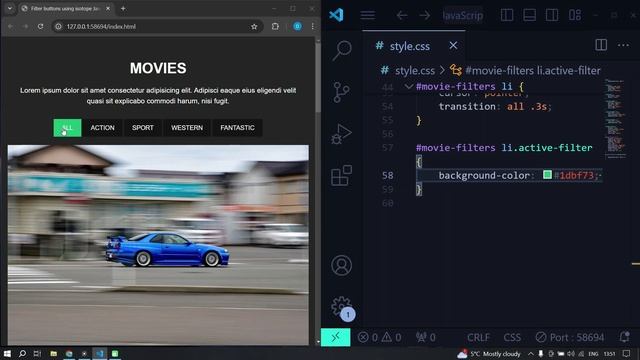
Task: Open the Windows Start menu
Action: (x=7, y=353)
